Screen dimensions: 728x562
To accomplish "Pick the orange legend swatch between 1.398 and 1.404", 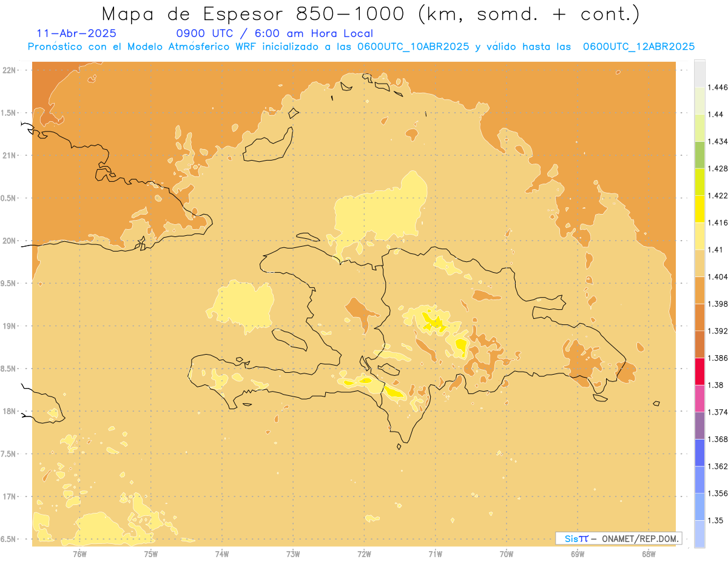I will click(x=699, y=290).
